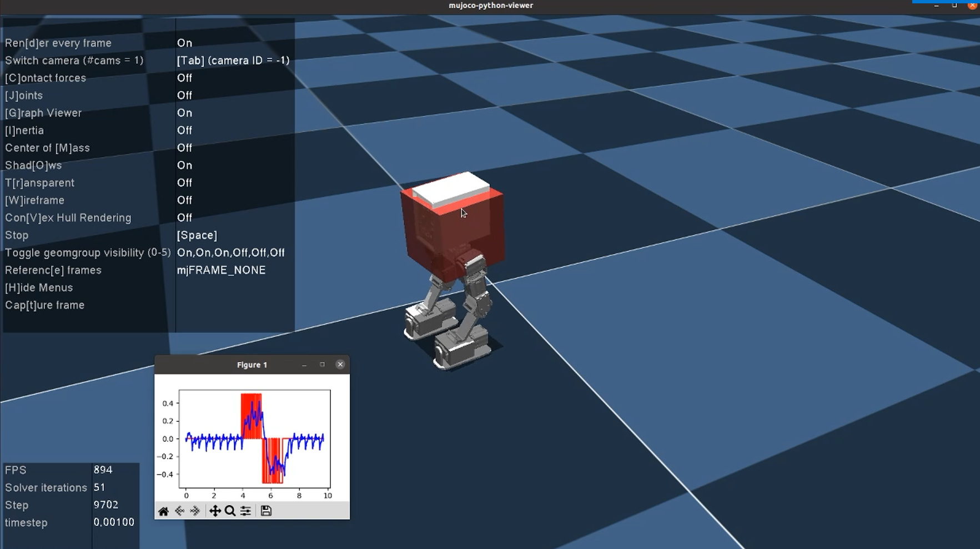The image size is (980, 549).
Task: Click the 'FPS' label in stats overlay
Action: (x=16, y=470)
